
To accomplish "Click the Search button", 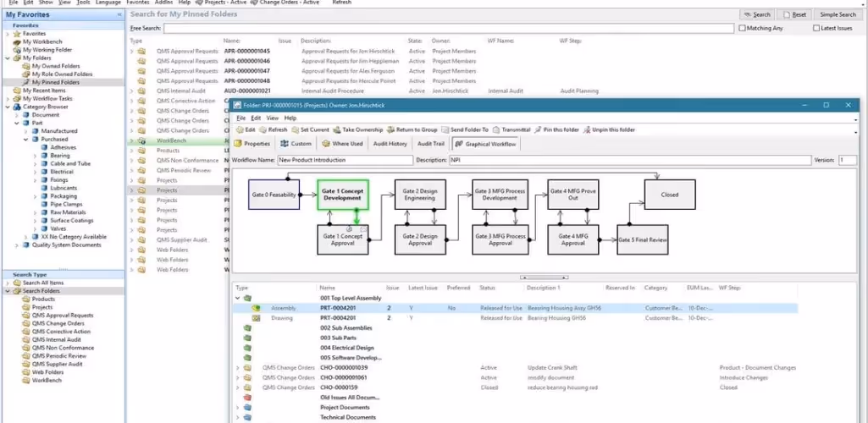I will (x=757, y=14).
